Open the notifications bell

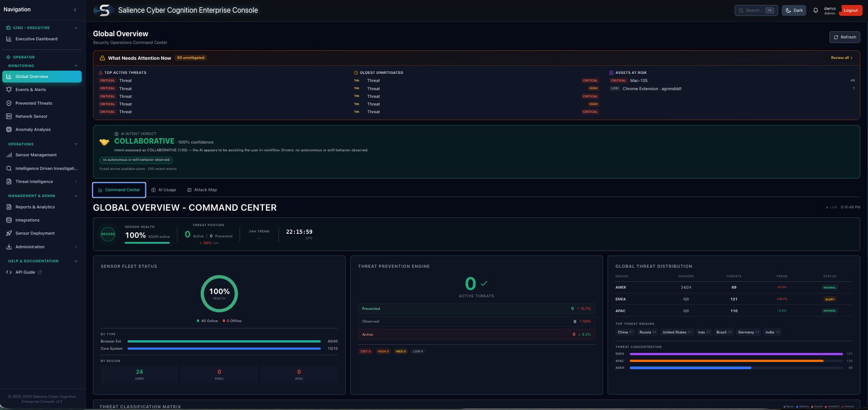coord(815,10)
